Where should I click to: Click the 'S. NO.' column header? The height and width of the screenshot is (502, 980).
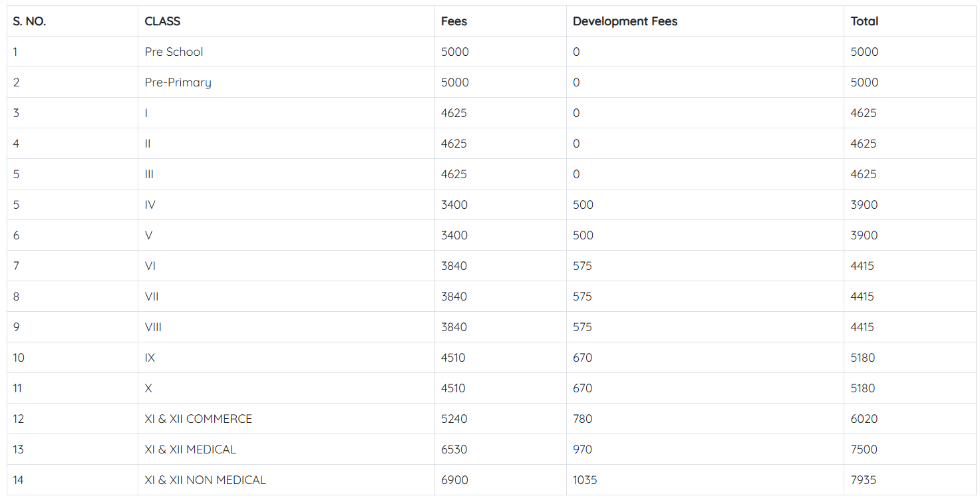click(29, 21)
